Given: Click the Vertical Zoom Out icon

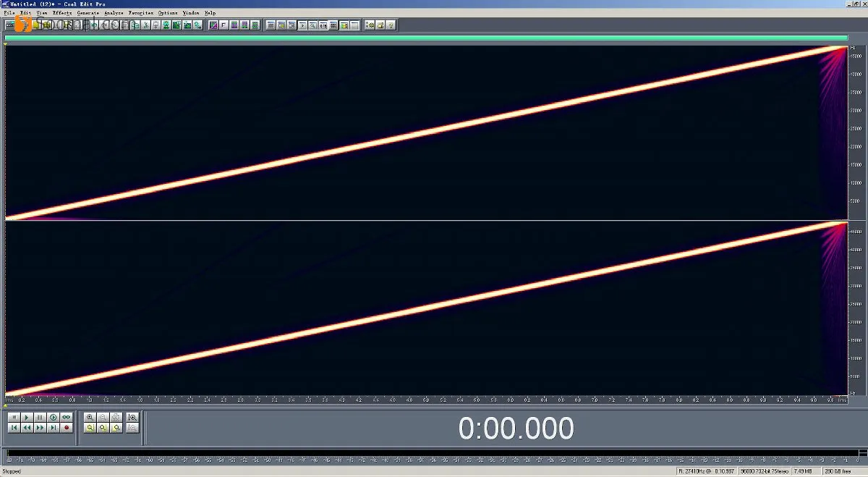Looking at the screenshot, I should (132, 428).
